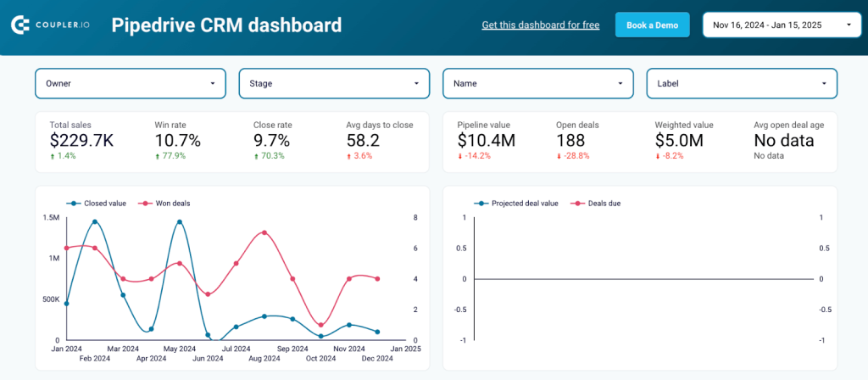Click the -28.8% Open deals change

tap(572, 156)
